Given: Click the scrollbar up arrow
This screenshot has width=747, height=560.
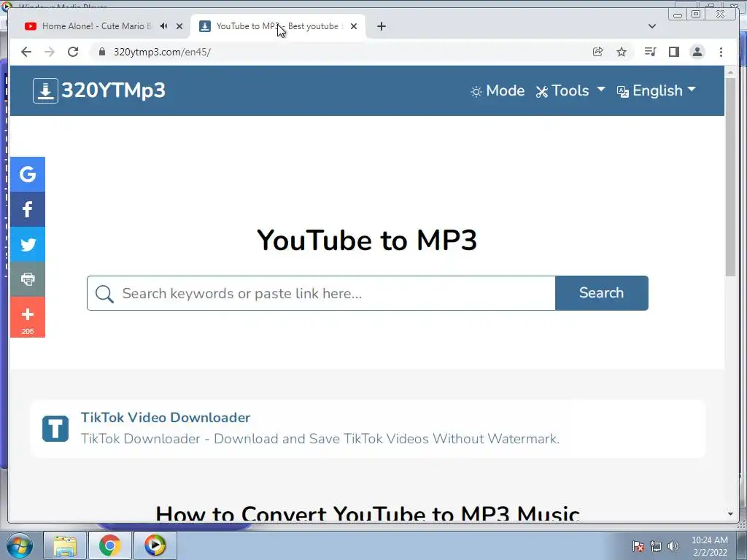Looking at the screenshot, I should point(730,72).
